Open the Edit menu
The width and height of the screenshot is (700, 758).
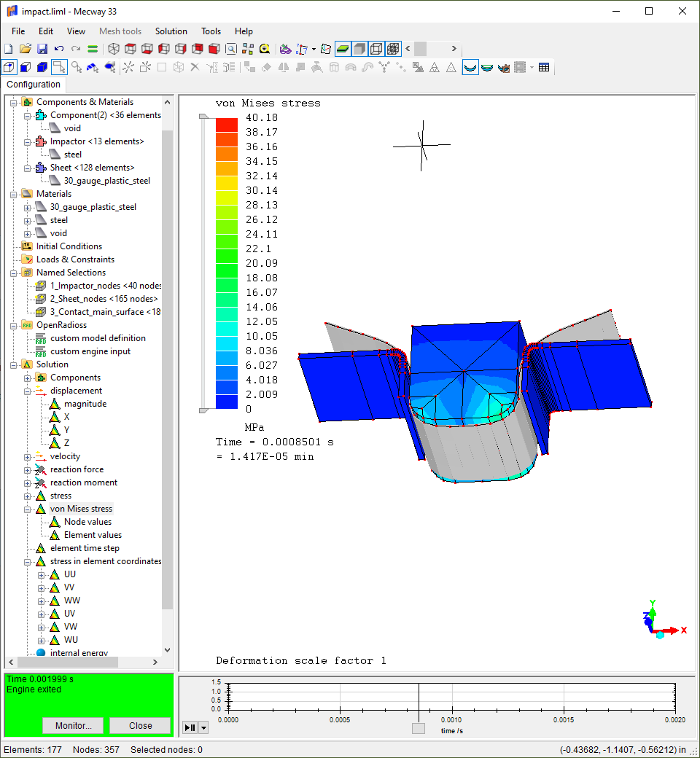pos(46,31)
